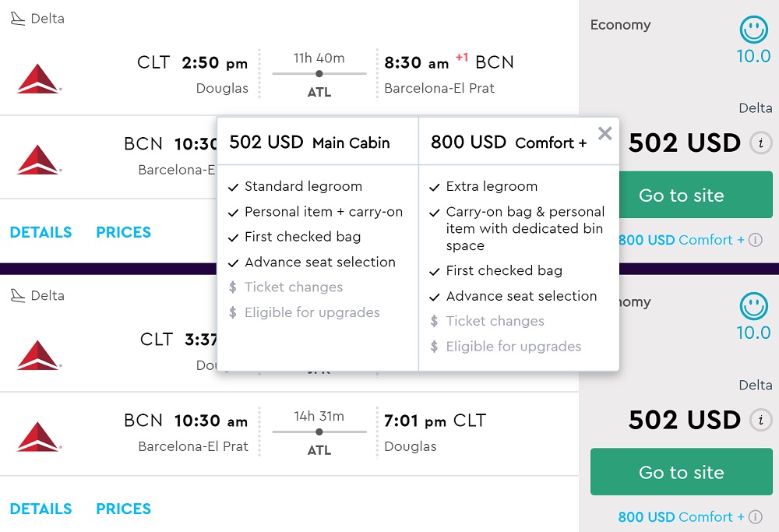Click the first result's smiley rating icon
The height and width of the screenshot is (532, 779).
753,30
